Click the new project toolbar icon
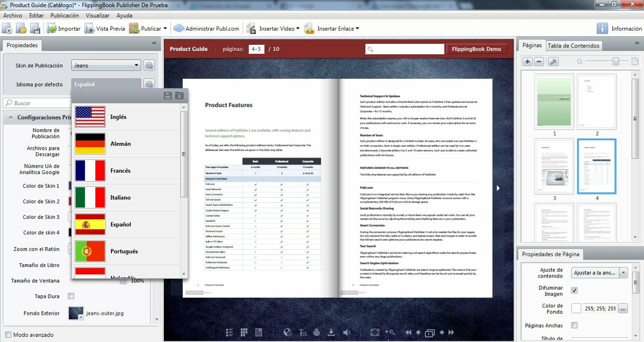Image resolution: width=644 pixels, height=342 pixels. point(7,29)
